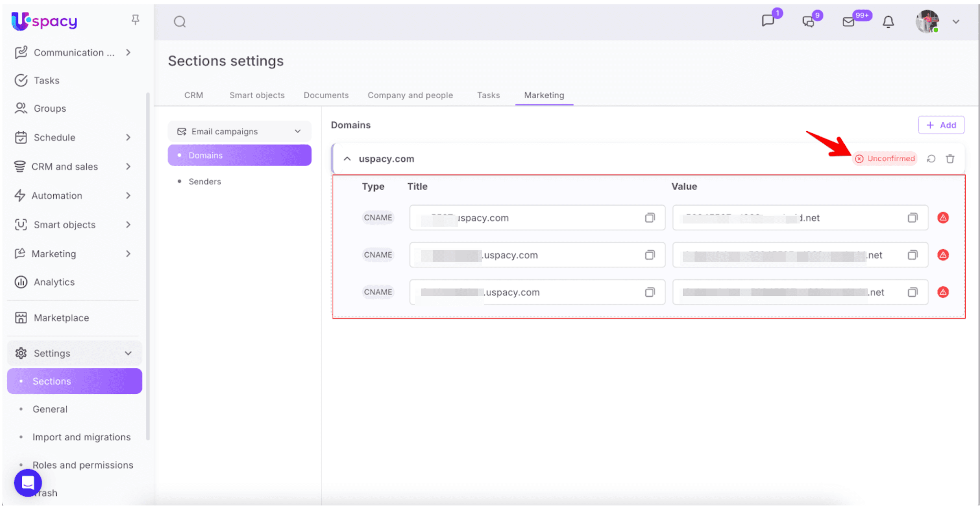The height and width of the screenshot is (512, 980).
Task: Delete the uspacy.com domain
Action: pos(950,158)
